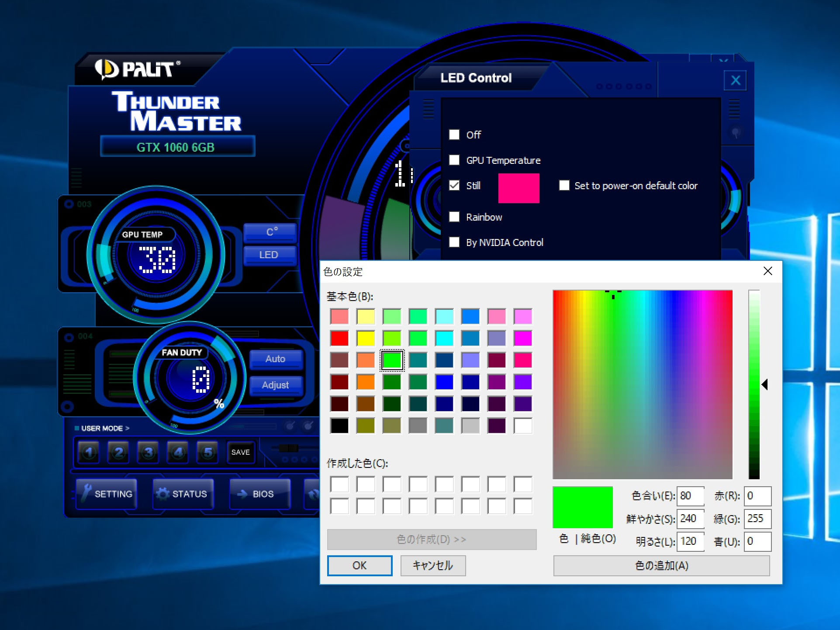The image size is (840, 630).
Task: Focus the 青(U) blue value field
Action: pos(758,541)
